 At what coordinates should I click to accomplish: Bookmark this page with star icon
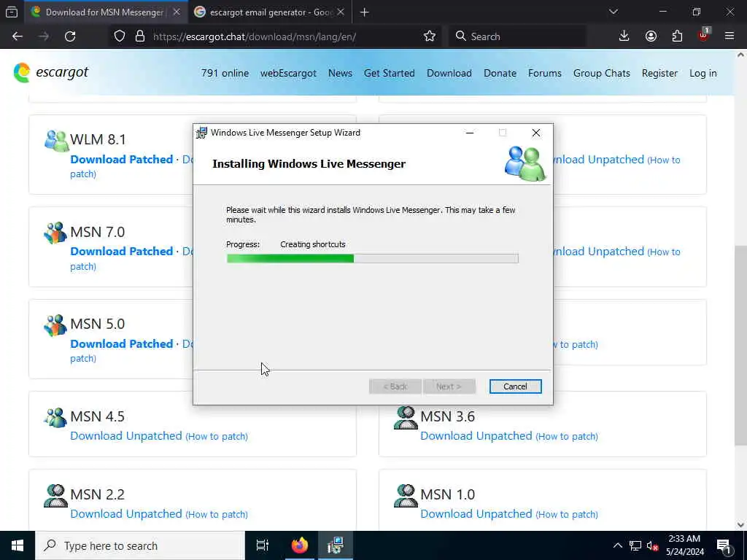pyautogui.click(x=429, y=36)
